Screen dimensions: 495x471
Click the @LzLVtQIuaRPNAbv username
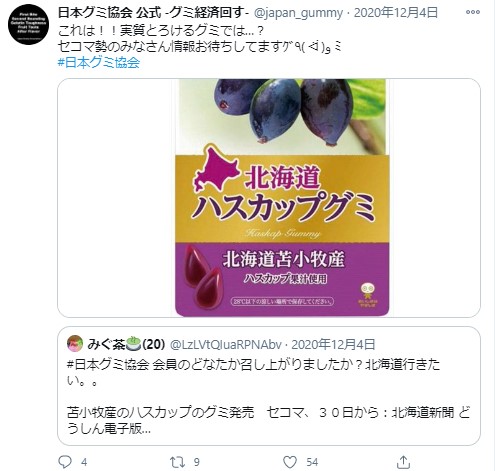pyautogui.click(x=226, y=344)
